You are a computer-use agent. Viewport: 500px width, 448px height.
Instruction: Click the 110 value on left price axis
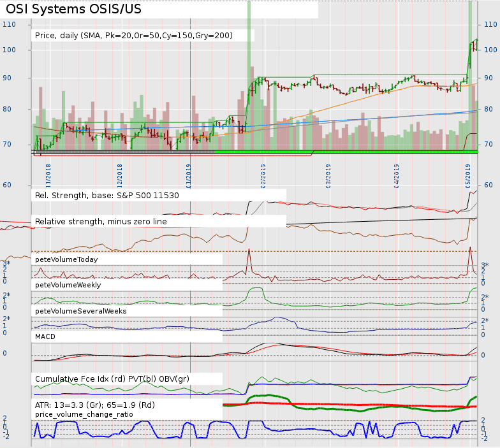click(9, 24)
